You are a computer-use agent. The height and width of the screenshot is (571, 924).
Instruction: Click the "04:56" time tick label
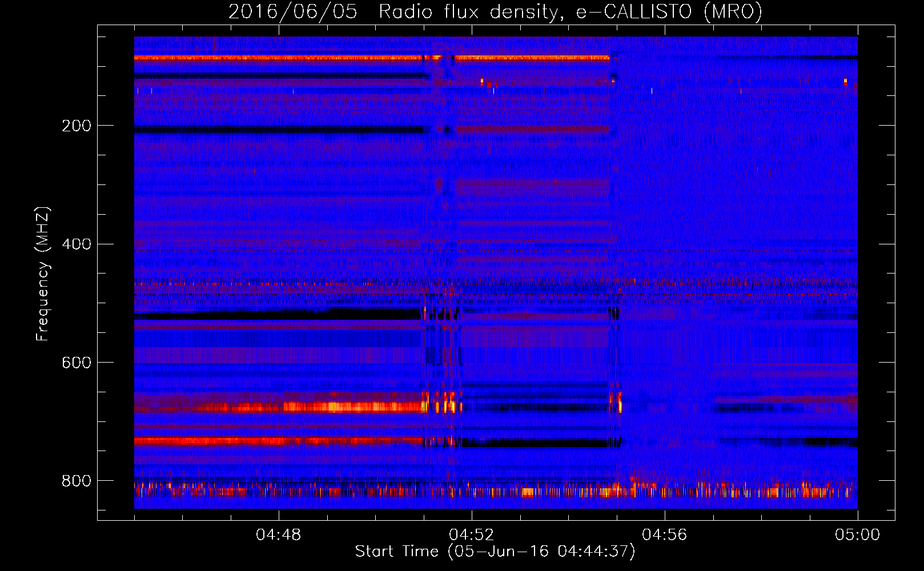[x=664, y=535]
